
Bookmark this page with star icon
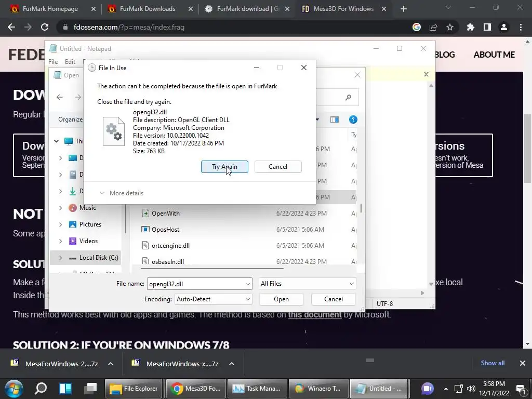click(x=450, y=27)
